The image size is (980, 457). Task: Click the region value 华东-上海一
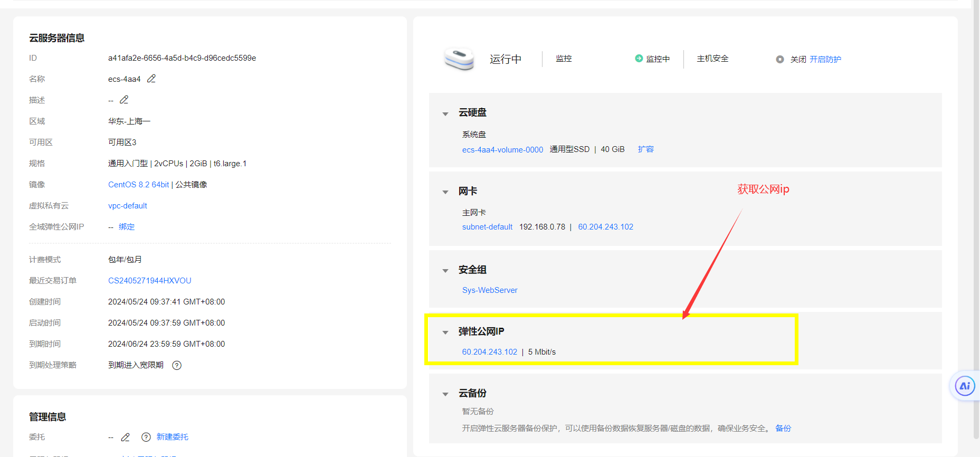coord(129,121)
